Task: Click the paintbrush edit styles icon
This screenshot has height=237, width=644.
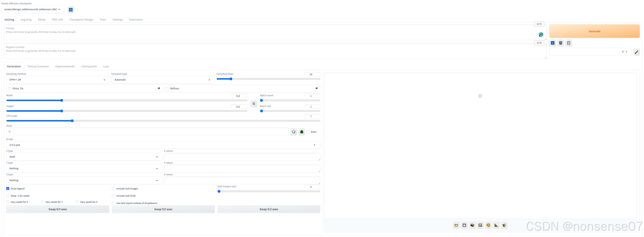Action: coord(636,52)
